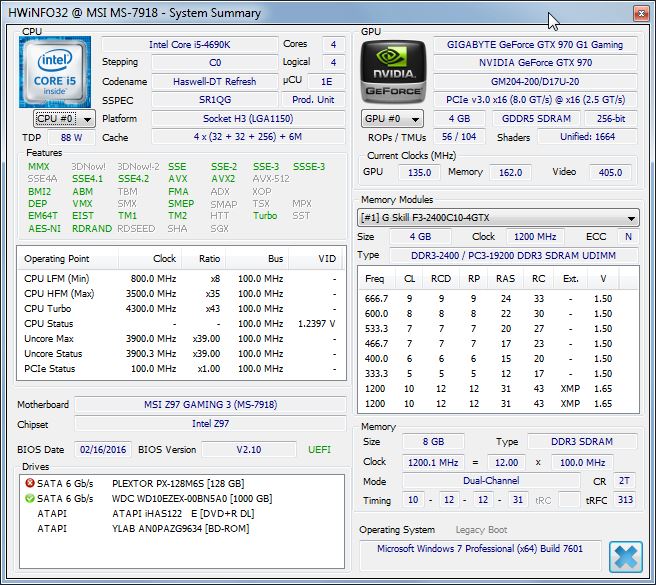This screenshot has height=585, width=656.
Task: Click red error icon beside PLEXOR drive
Action: pos(30,483)
